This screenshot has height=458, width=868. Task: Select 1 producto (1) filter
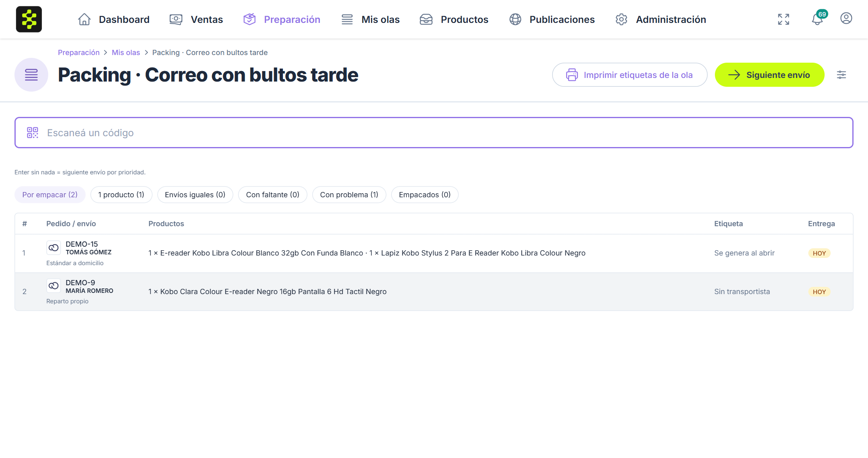tap(121, 195)
